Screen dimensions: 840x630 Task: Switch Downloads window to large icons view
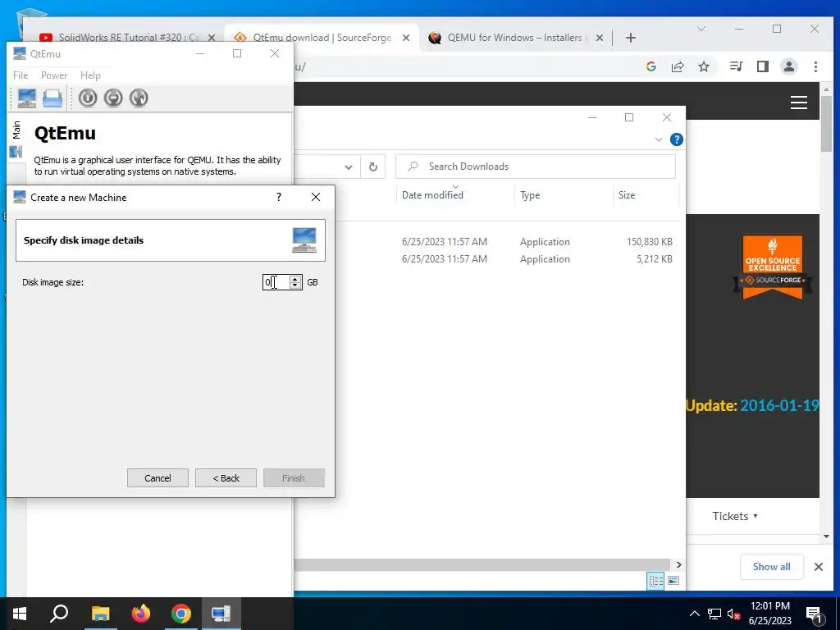673,581
